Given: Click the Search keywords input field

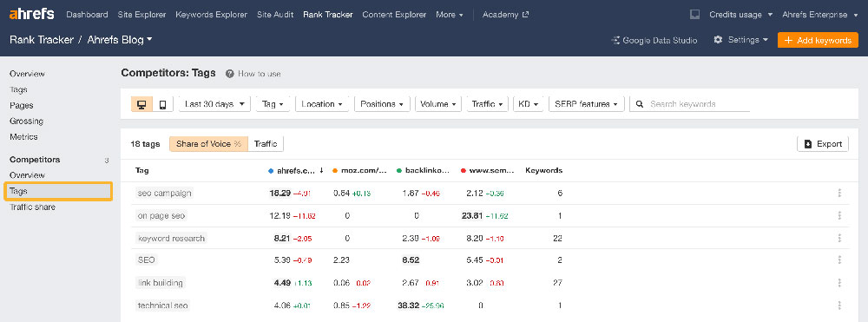Looking at the screenshot, I should coord(700,104).
